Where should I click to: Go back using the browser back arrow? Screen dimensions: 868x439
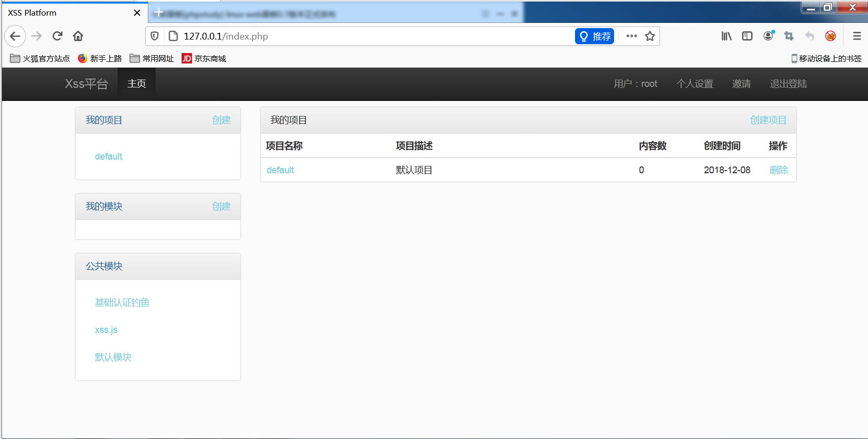point(15,36)
